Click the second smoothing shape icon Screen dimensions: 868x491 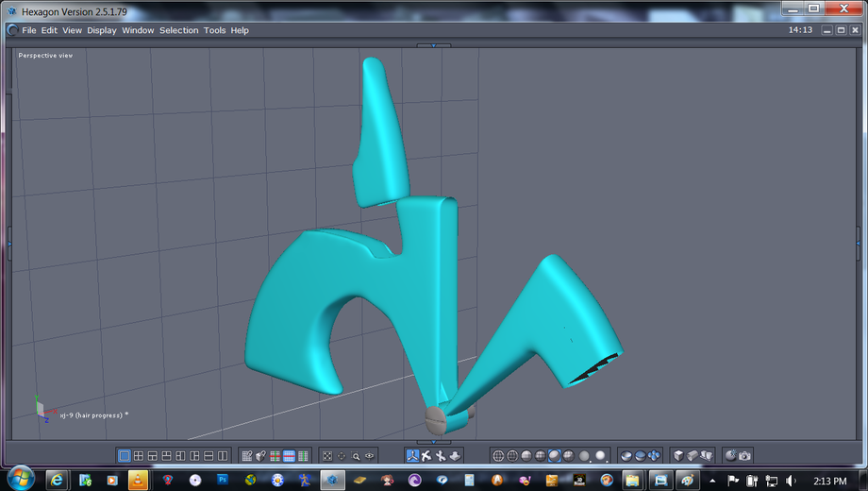click(640, 455)
